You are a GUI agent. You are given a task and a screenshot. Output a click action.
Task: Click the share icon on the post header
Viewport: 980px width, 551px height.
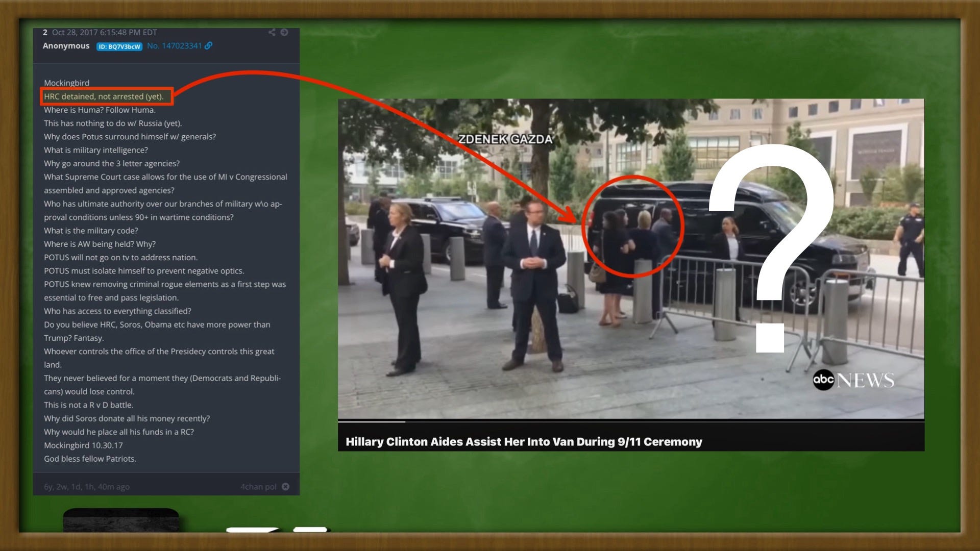tap(272, 32)
